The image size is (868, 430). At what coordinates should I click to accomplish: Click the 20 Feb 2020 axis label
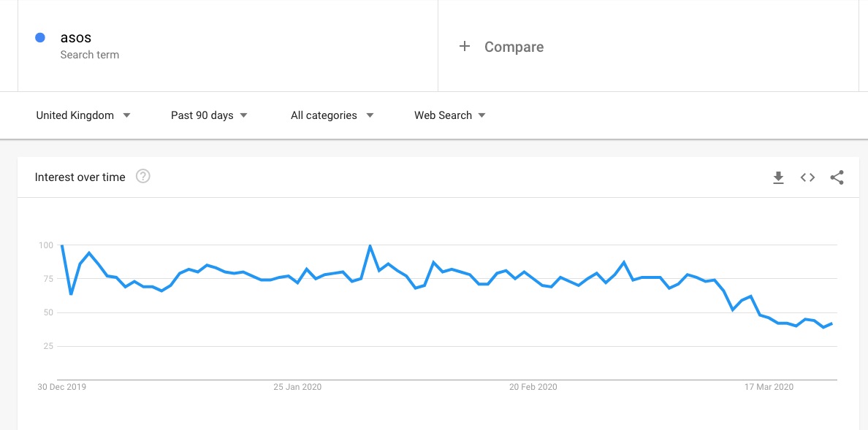(533, 387)
